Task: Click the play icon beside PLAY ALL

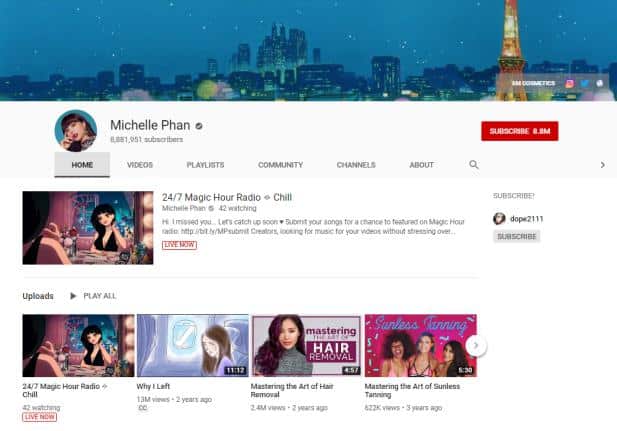Action: click(x=73, y=296)
